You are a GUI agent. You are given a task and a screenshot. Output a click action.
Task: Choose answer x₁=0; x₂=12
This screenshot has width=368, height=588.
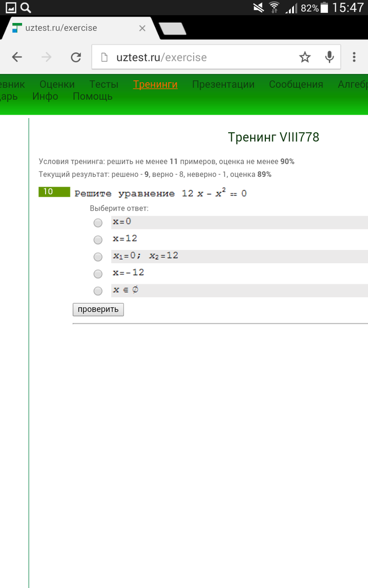point(98,257)
